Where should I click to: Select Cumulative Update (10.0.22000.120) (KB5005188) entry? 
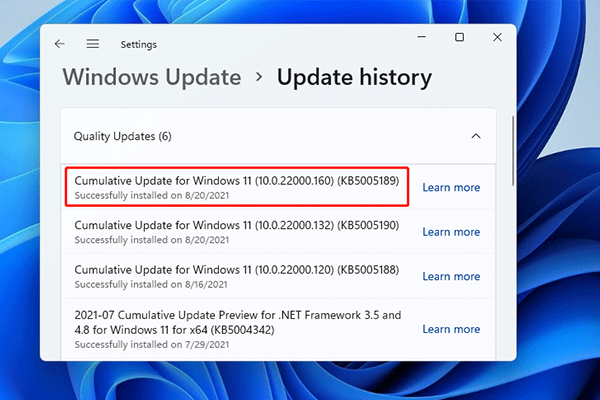pos(279,276)
